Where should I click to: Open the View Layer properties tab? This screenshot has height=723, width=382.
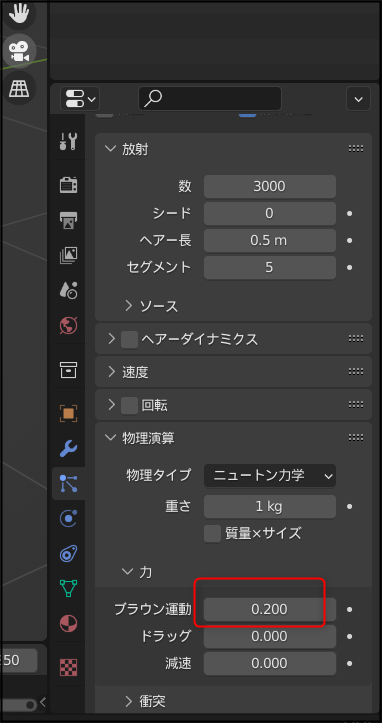pyautogui.click(x=69, y=255)
